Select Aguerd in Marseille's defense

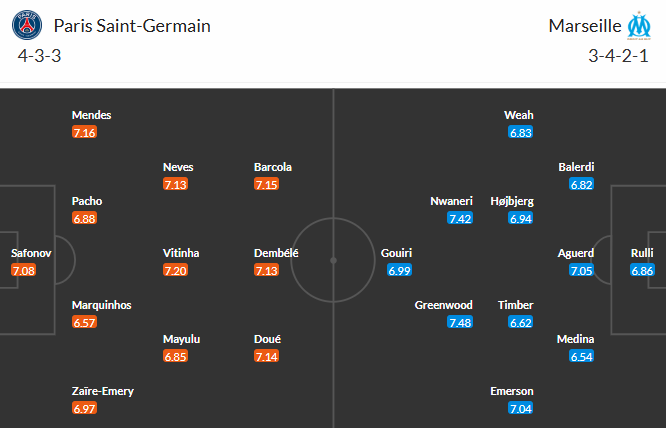[576, 253]
